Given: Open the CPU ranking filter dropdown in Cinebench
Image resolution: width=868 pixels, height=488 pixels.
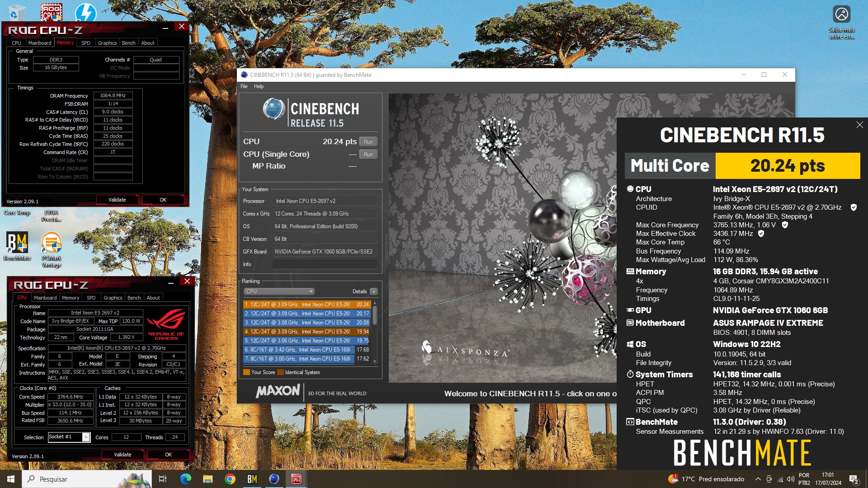Looking at the screenshot, I should (x=278, y=291).
